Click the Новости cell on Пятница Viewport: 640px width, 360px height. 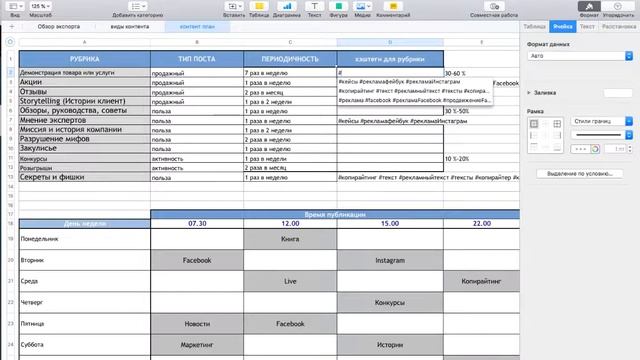click(x=197, y=324)
